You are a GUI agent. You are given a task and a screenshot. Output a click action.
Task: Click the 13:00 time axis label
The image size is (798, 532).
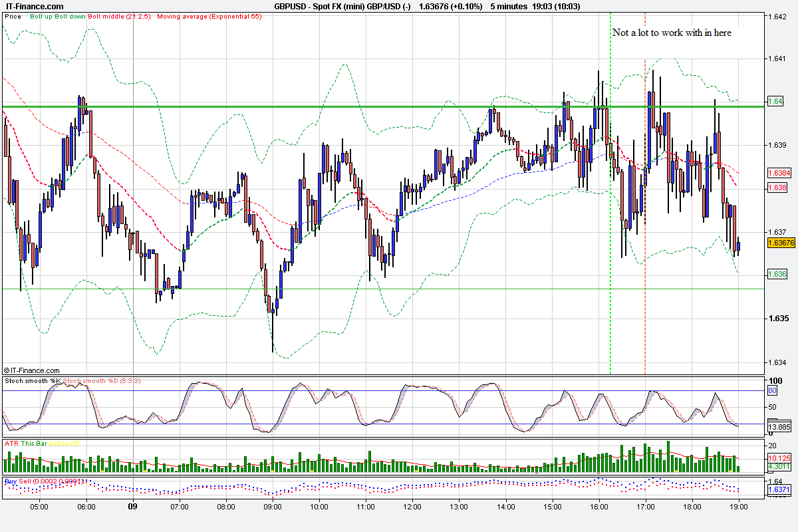[x=459, y=506]
